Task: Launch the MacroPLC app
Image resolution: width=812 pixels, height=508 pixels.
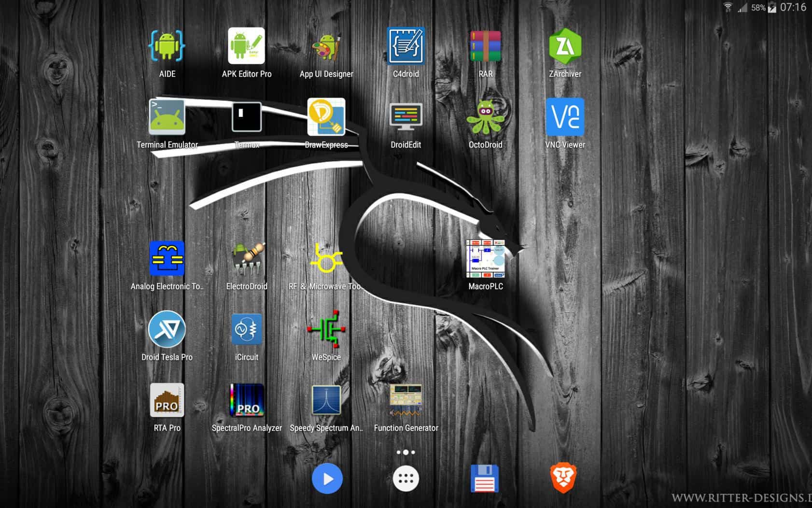Action: coord(486,258)
